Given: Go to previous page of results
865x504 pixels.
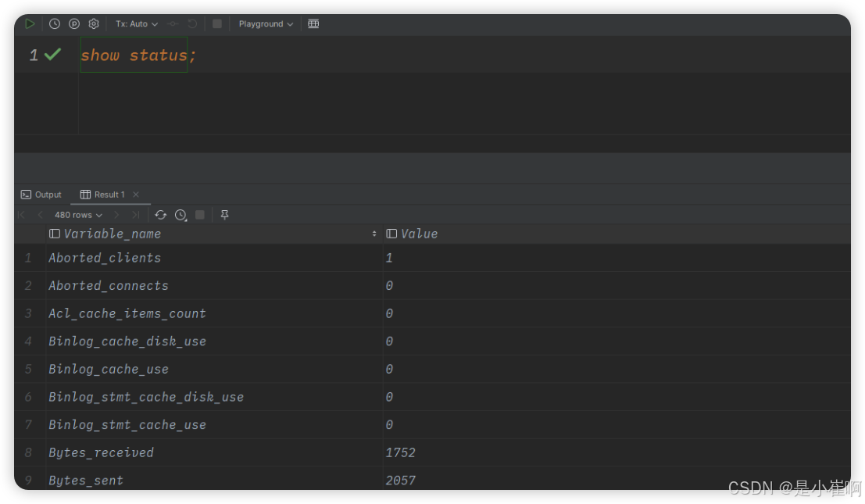Looking at the screenshot, I should pos(41,215).
